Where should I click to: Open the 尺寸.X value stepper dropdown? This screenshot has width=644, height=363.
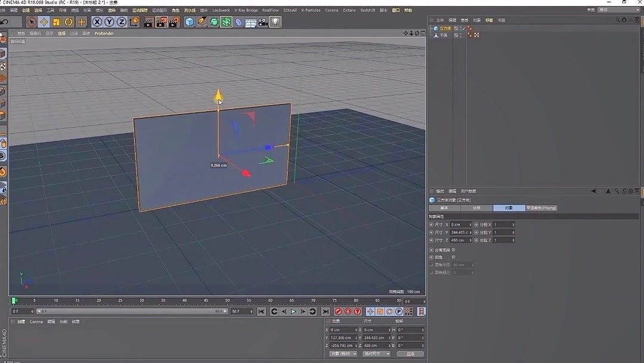(x=470, y=224)
